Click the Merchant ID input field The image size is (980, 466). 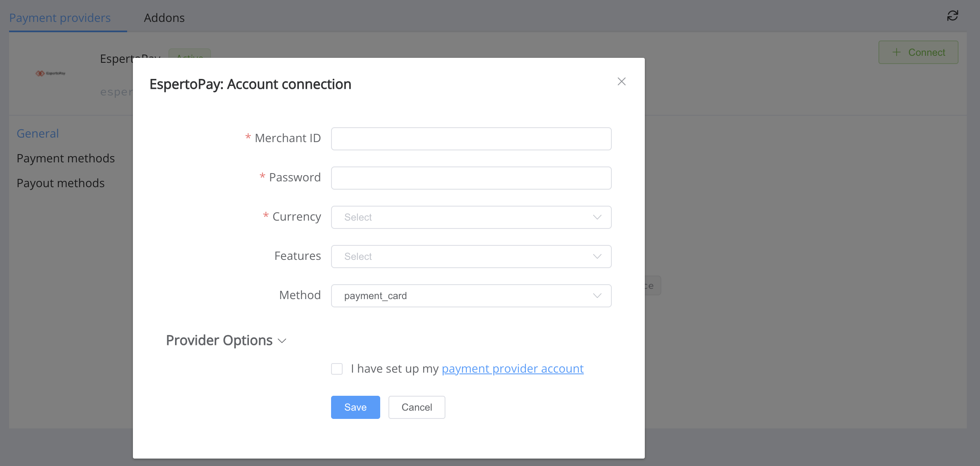(472, 138)
